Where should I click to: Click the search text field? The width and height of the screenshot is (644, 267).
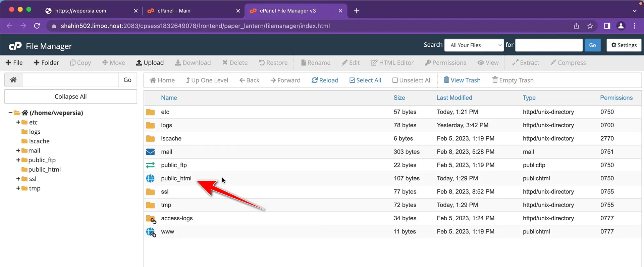tap(549, 45)
